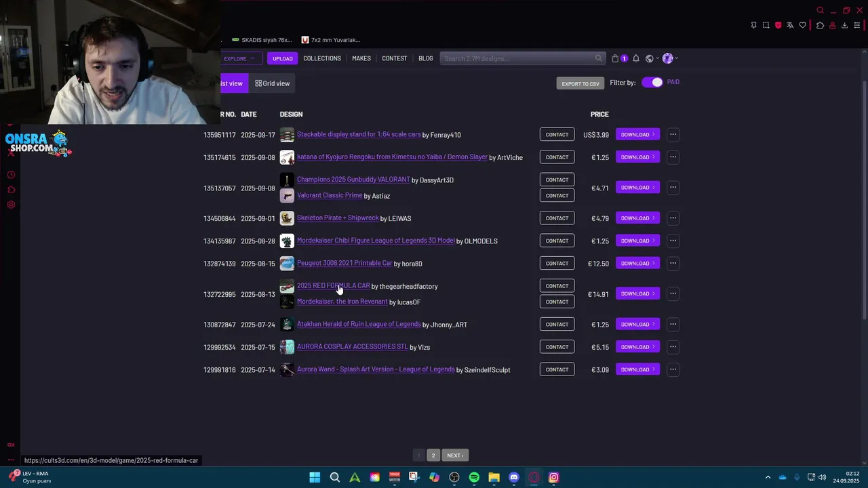Image resolution: width=868 pixels, height=488 pixels.
Task: Open the browser extensions cube in the toolbar
Action: tap(820, 25)
